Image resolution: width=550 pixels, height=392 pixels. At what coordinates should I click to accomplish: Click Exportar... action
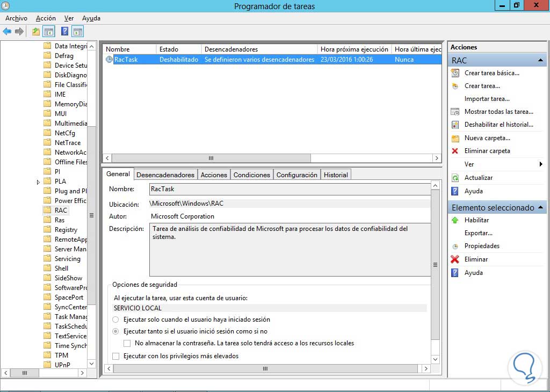coord(479,233)
